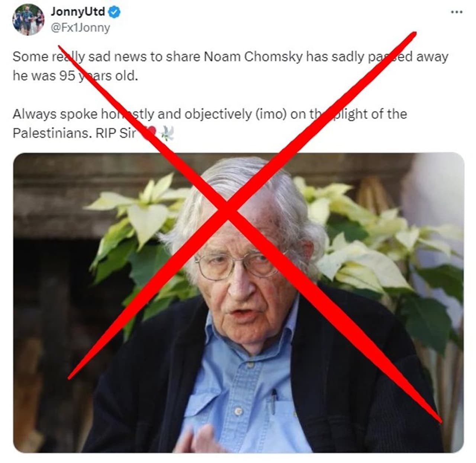Click the blue verified badge next to JonnyUtd

[114, 12]
